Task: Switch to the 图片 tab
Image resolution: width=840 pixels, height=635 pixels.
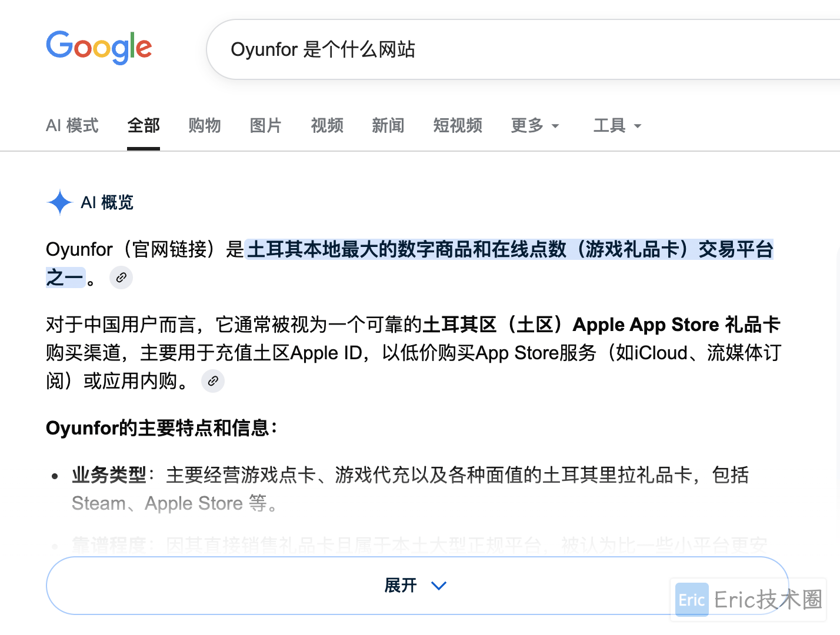Action: click(266, 125)
